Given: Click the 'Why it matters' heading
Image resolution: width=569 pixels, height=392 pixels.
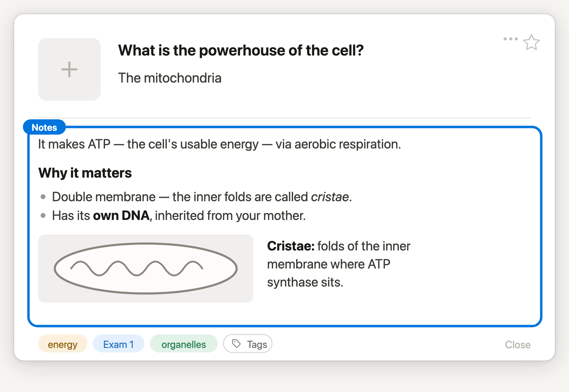Looking at the screenshot, I should (85, 173).
